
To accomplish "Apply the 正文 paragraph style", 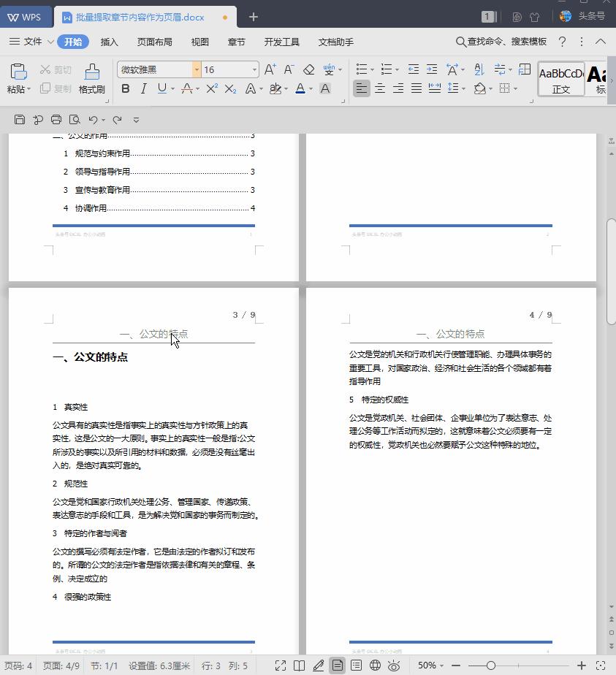I will 560,77.
